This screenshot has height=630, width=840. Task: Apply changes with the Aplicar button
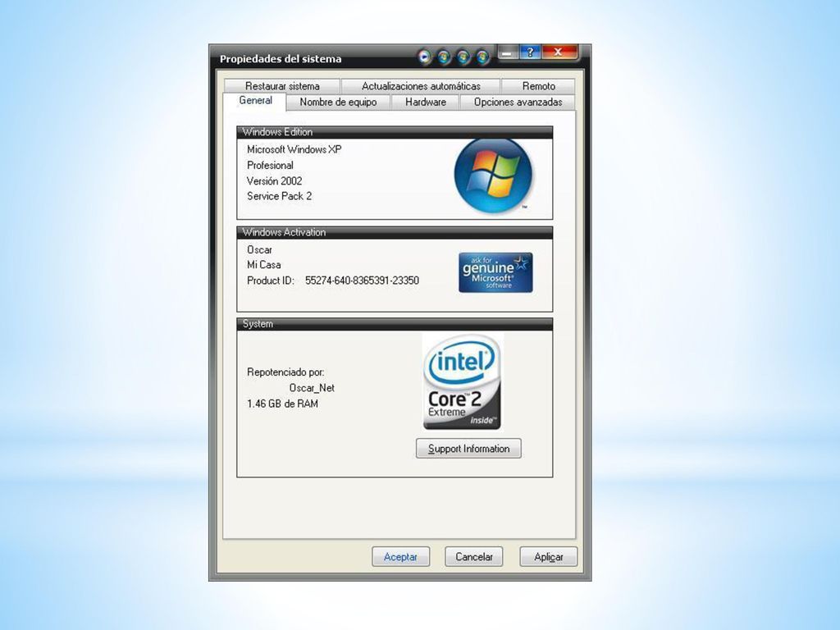(549, 557)
